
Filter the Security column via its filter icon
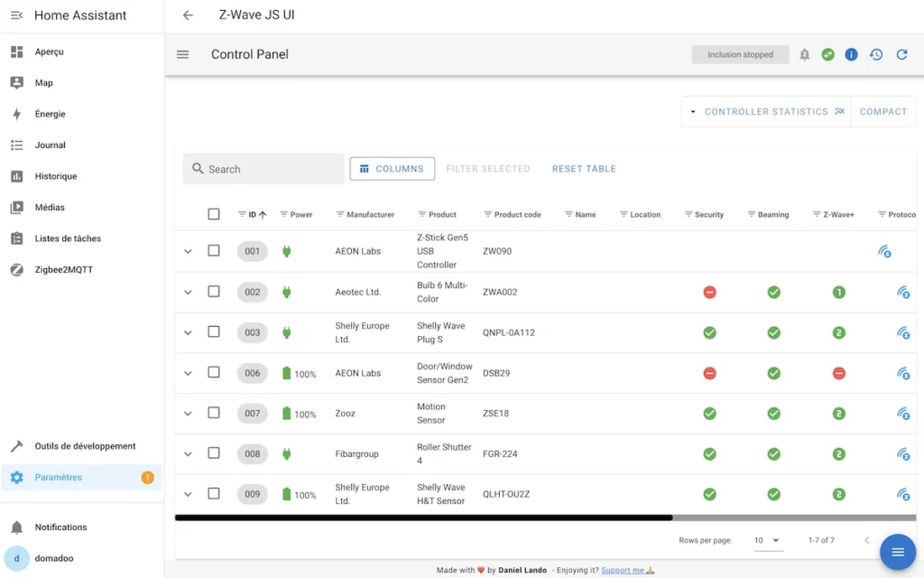688,214
